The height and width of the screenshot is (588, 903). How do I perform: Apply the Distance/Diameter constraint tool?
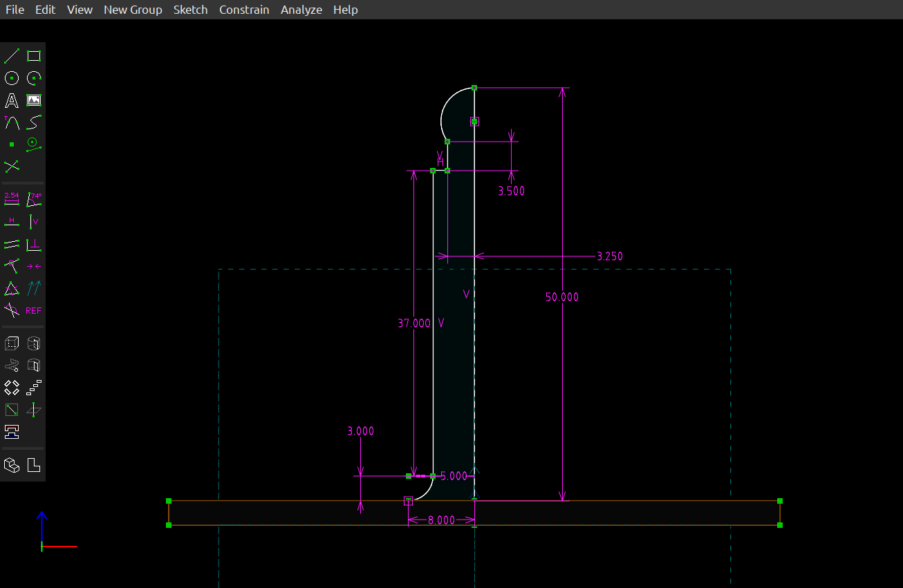click(12, 200)
